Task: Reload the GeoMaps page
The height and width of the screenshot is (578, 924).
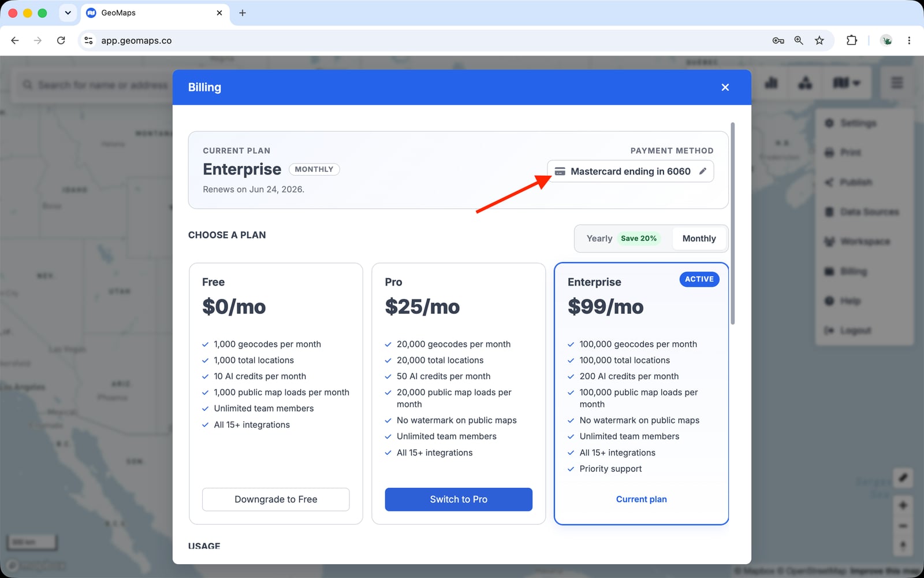Action: (x=61, y=40)
